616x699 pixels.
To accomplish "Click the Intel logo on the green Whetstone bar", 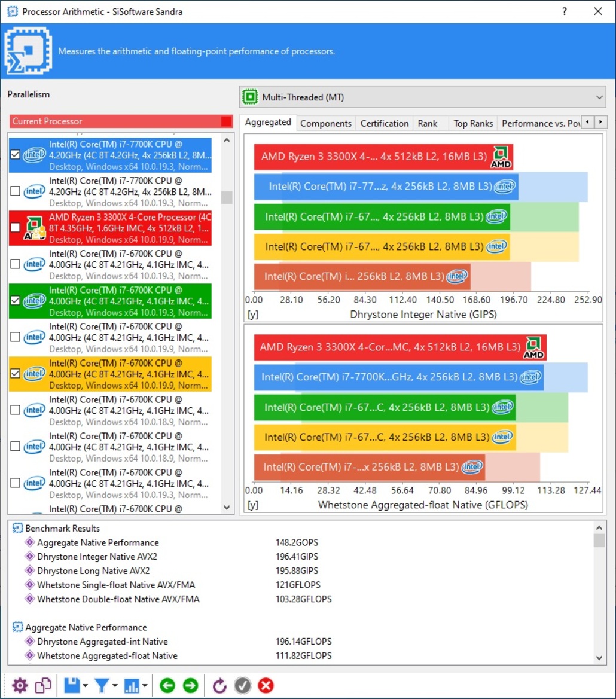I will 502,407.
